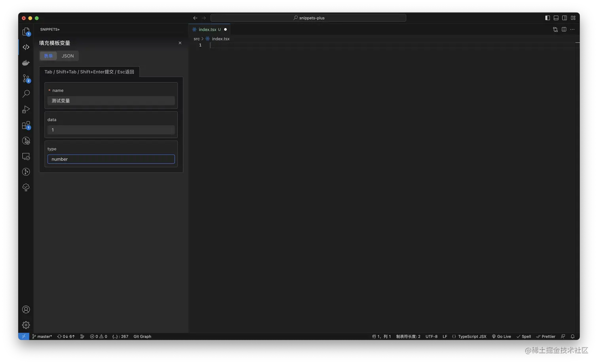Open the Customize Layout icon
The image size is (598, 364).
click(573, 18)
